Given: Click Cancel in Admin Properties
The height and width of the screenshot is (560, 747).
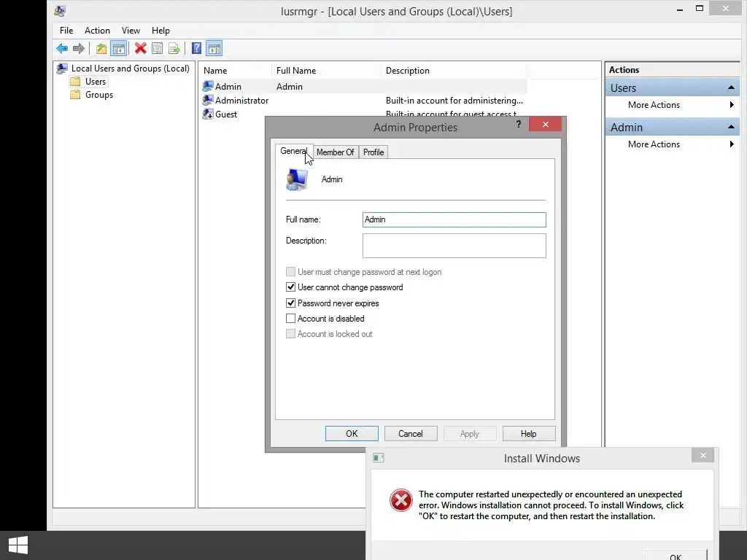Looking at the screenshot, I should coord(411,433).
